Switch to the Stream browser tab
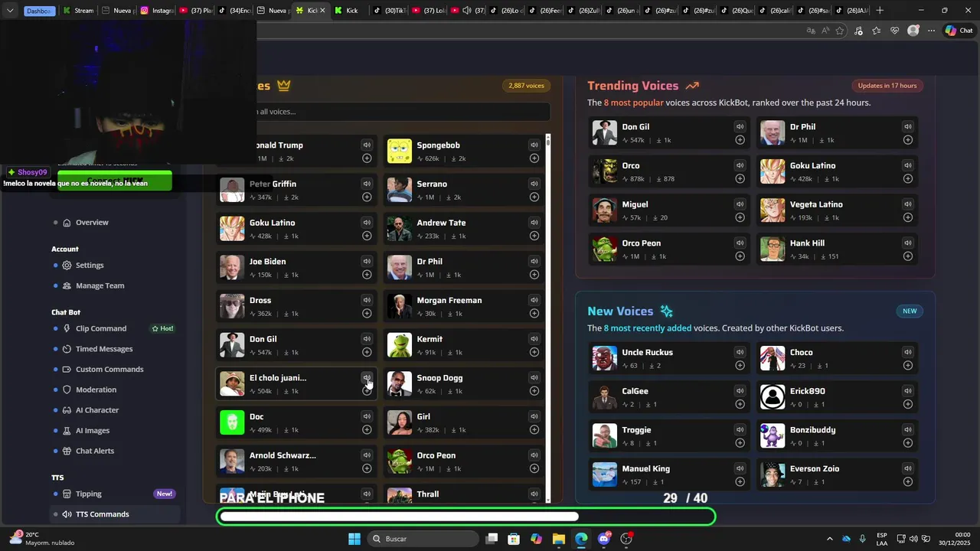 coord(79,11)
